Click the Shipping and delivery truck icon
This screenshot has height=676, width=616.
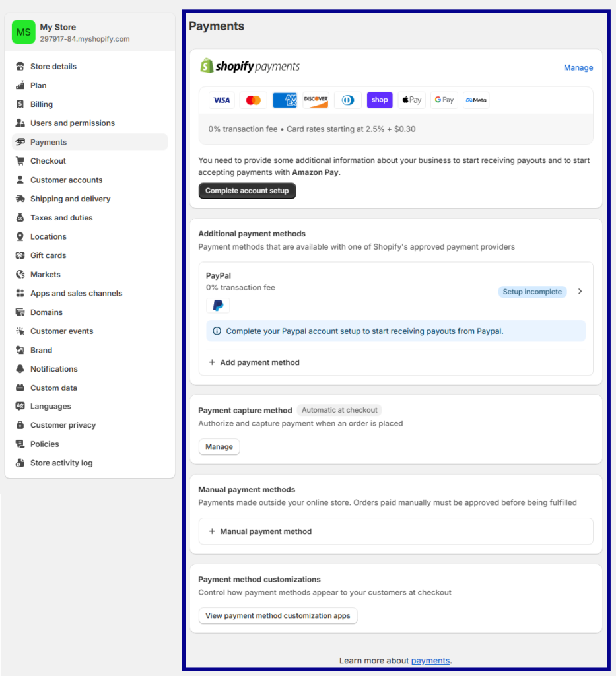(20, 199)
